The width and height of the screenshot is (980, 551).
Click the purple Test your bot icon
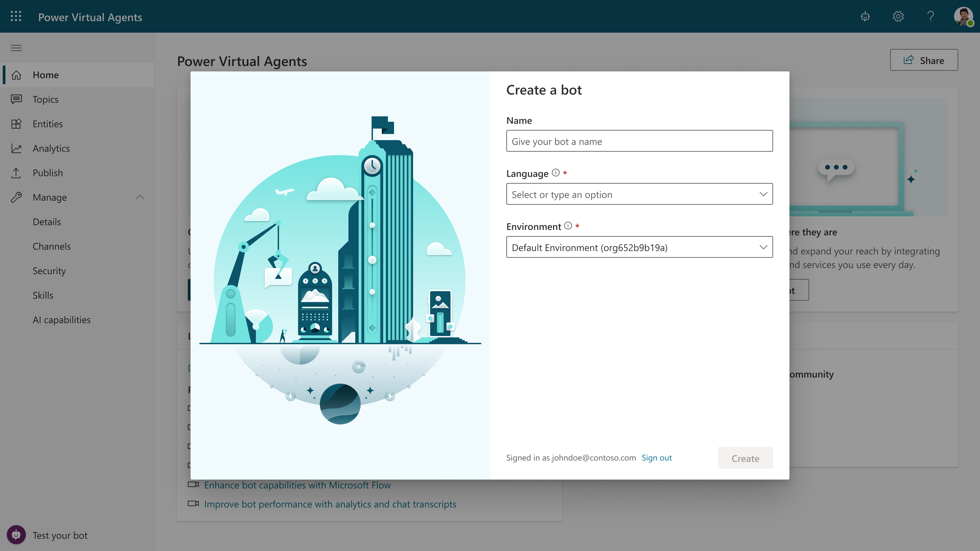pos(16,535)
